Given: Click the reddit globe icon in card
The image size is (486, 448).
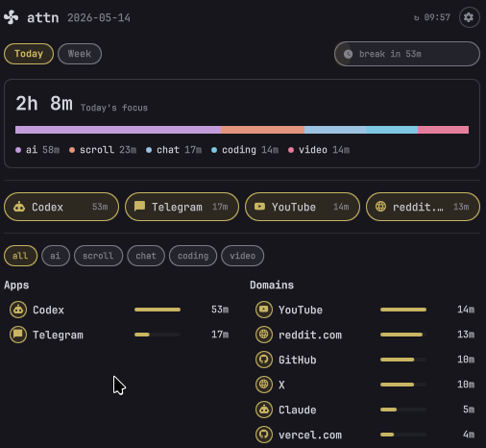Looking at the screenshot, I should [x=380, y=207].
